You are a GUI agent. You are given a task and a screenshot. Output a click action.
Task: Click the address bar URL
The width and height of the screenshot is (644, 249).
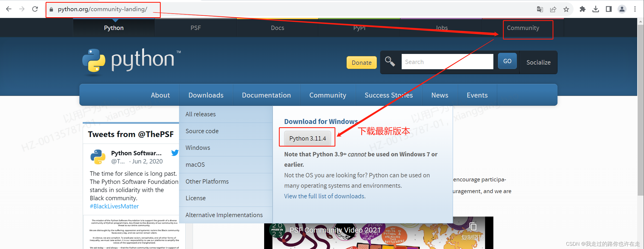103,9
